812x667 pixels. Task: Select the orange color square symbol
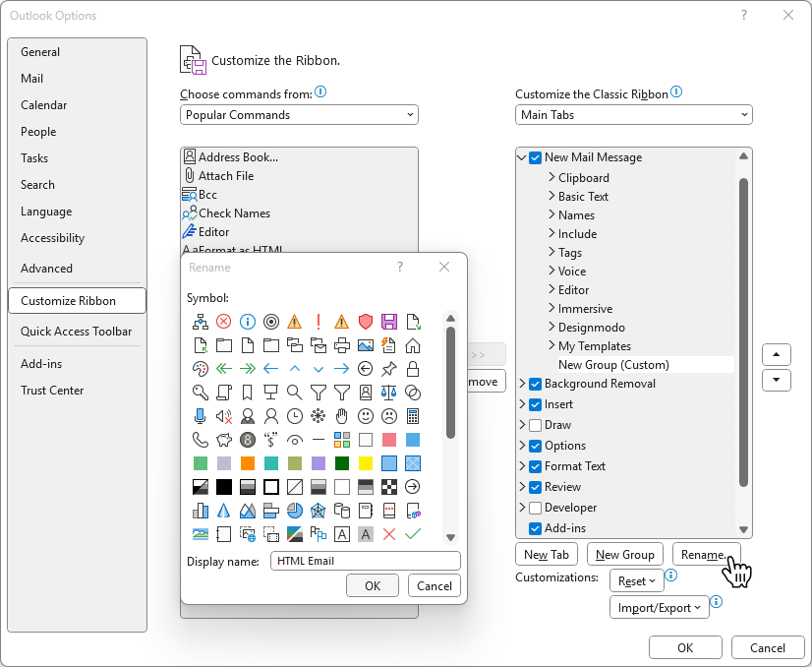tap(248, 463)
